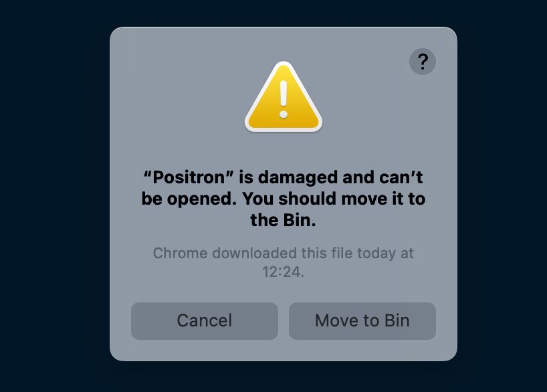
Task: Click the word "Chrome" in the subtitle
Action: (181, 253)
